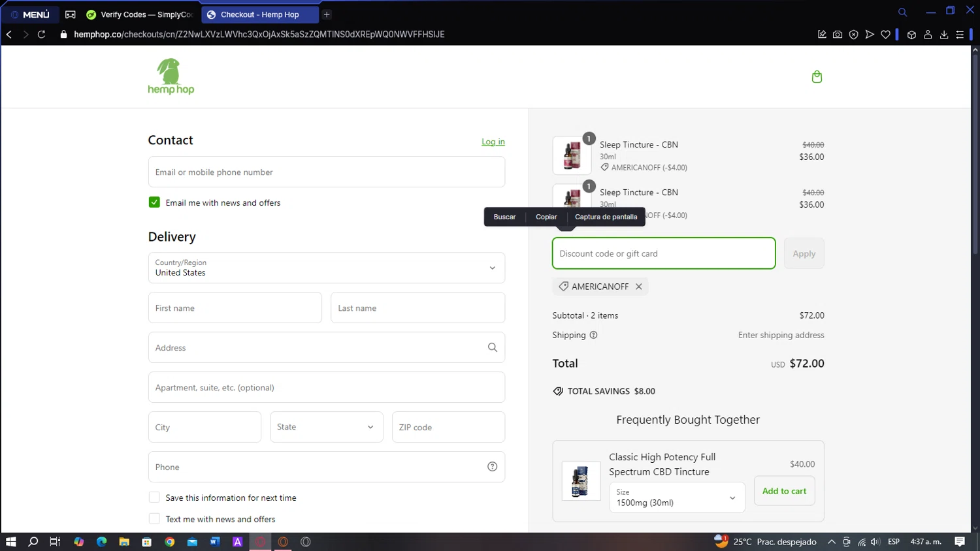Open Word from the taskbar

(214, 542)
